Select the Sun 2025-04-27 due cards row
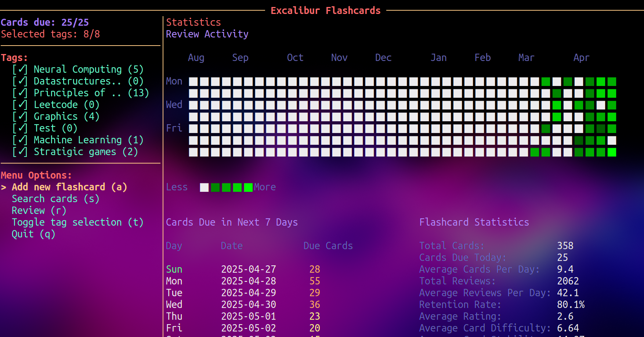 [x=242, y=269]
